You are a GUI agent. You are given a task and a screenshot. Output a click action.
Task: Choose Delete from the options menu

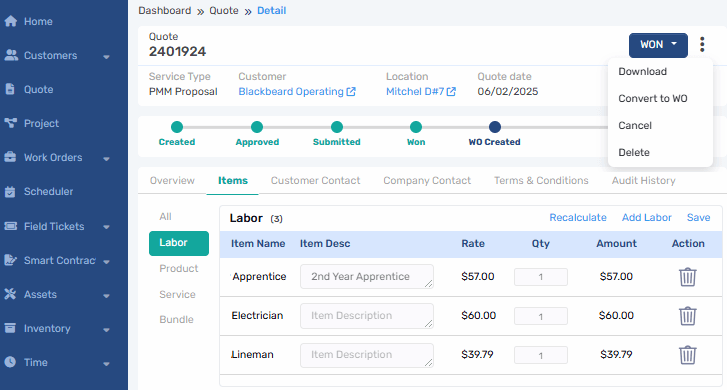[634, 152]
